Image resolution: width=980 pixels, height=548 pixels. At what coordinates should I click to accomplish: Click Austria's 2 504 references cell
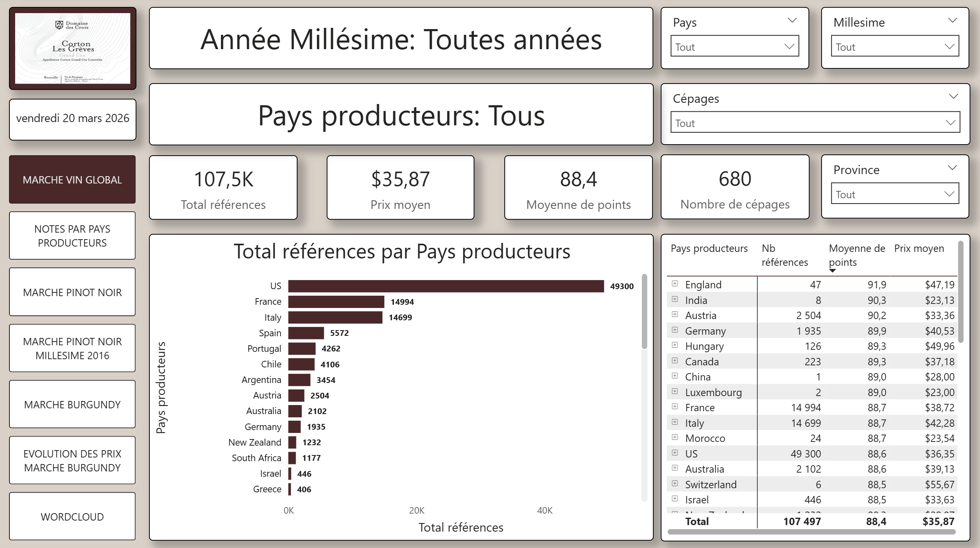click(808, 315)
